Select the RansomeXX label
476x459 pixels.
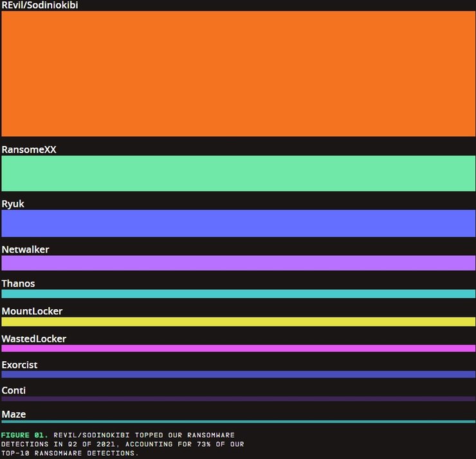[29, 149]
